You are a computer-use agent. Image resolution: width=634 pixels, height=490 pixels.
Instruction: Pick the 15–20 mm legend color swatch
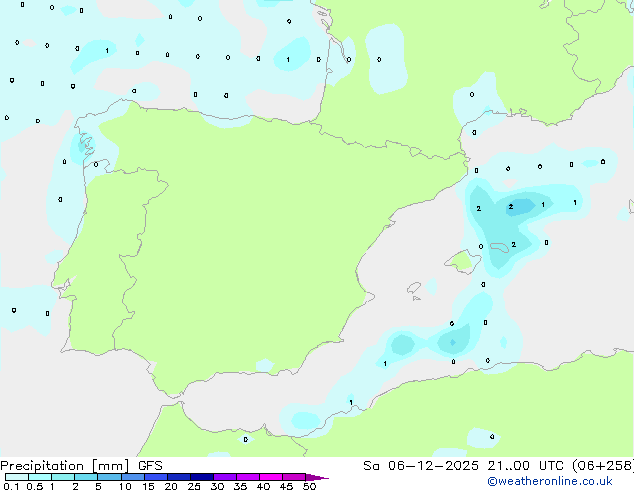pyautogui.click(x=155, y=477)
